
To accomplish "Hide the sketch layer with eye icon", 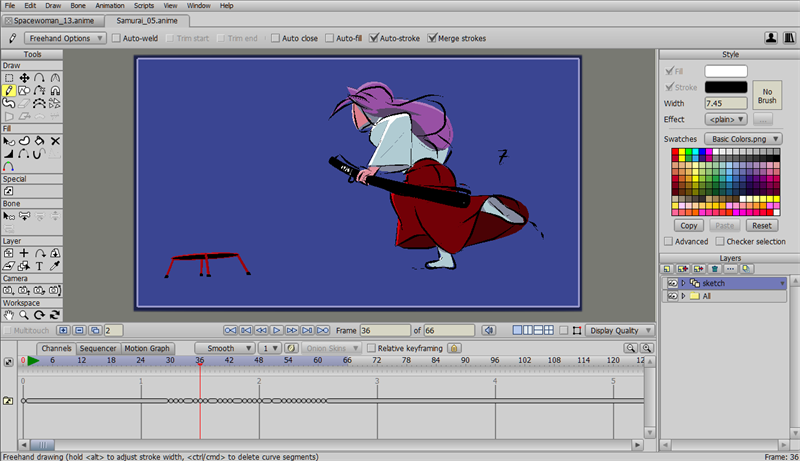I will click(673, 283).
